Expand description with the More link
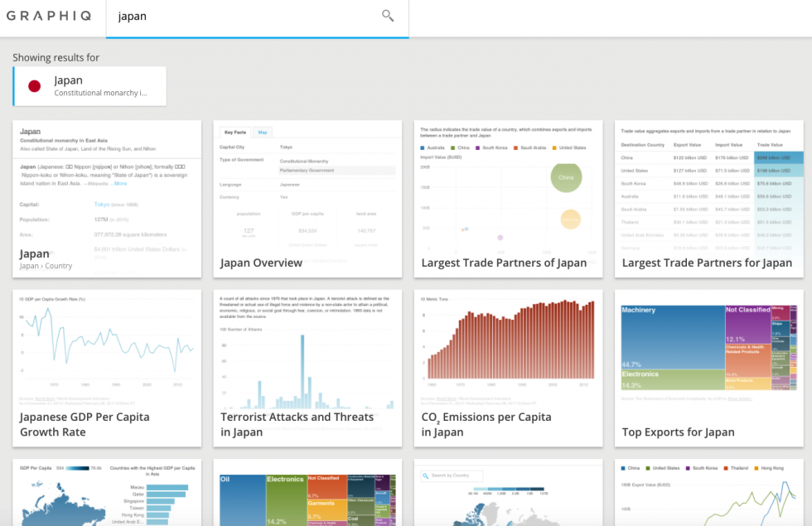 [121, 183]
